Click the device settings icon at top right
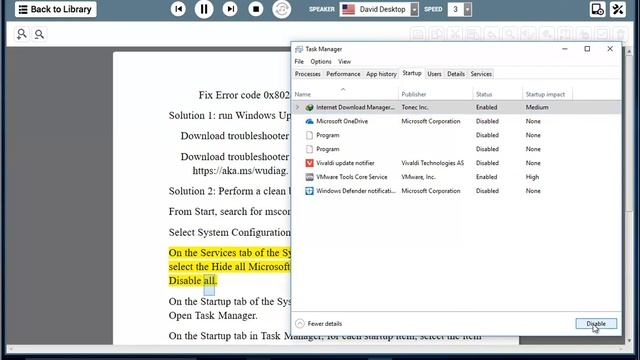Image resolution: width=640 pixels, height=360 pixels. pos(597,9)
